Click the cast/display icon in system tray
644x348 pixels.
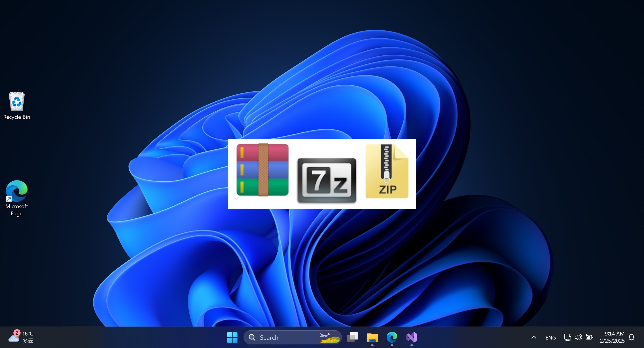(567, 337)
